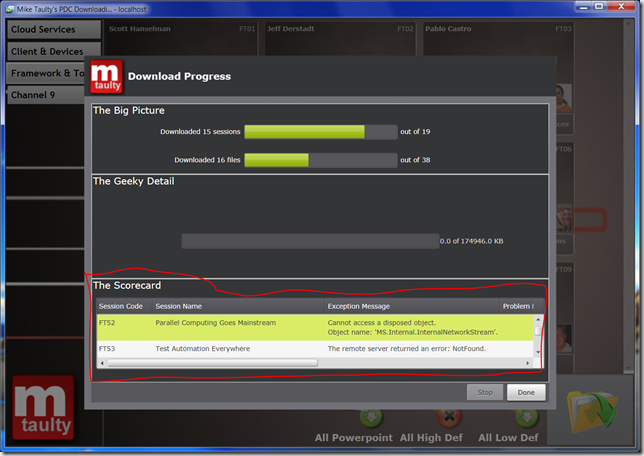
Task: Click the mtaulty logo in dialog header
Action: click(x=106, y=77)
